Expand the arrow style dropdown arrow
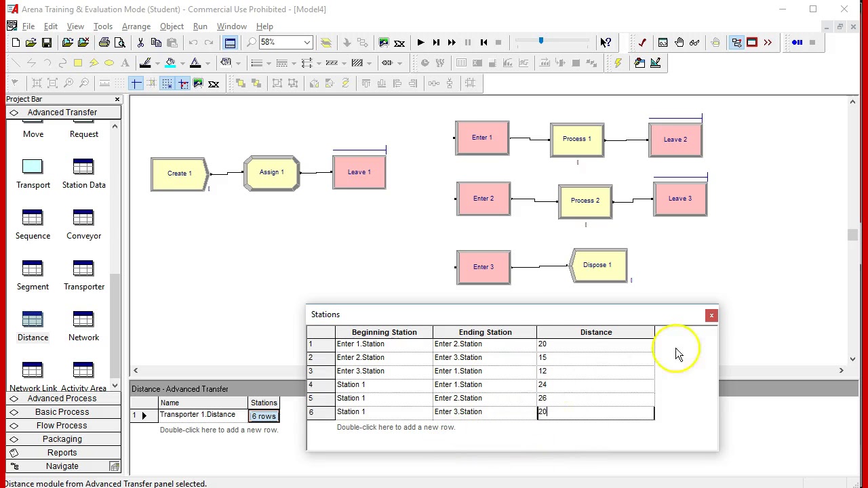 319,63
